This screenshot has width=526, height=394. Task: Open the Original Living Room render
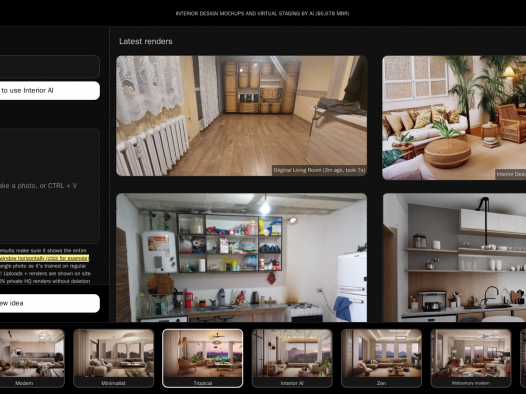[242, 116]
